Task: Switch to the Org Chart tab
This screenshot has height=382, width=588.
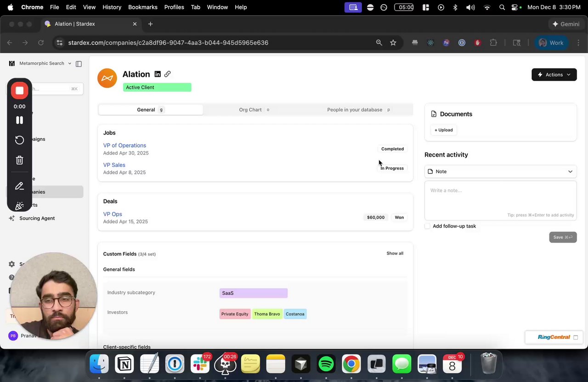Action: [x=254, y=110]
